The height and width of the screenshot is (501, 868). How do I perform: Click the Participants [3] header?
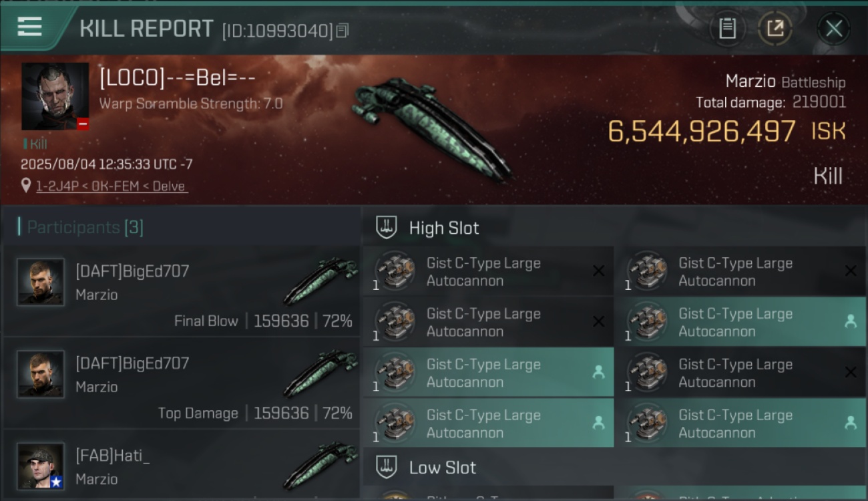85,227
